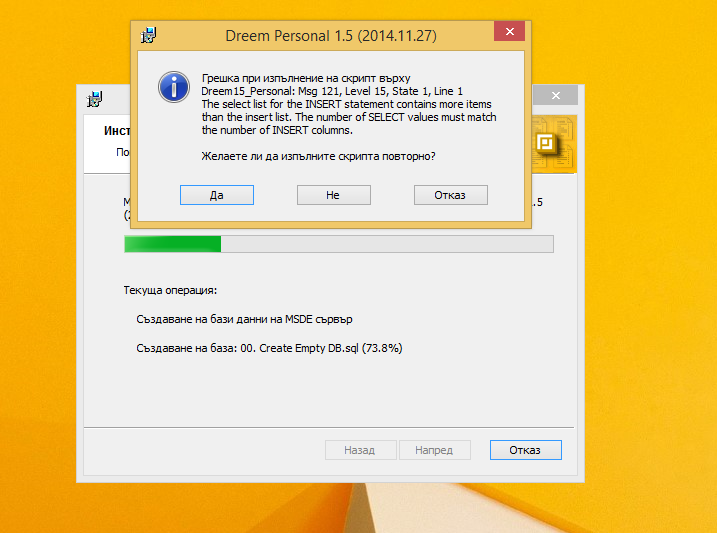Close the background installer window
The height and width of the screenshot is (533, 717).
(x=556, y=96)
